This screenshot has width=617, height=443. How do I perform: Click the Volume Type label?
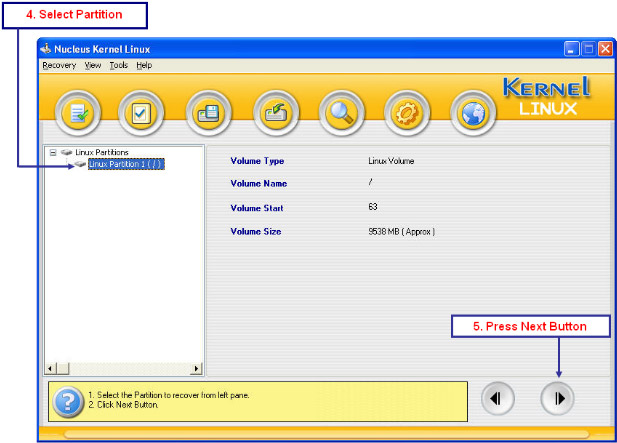pos(257,161)
